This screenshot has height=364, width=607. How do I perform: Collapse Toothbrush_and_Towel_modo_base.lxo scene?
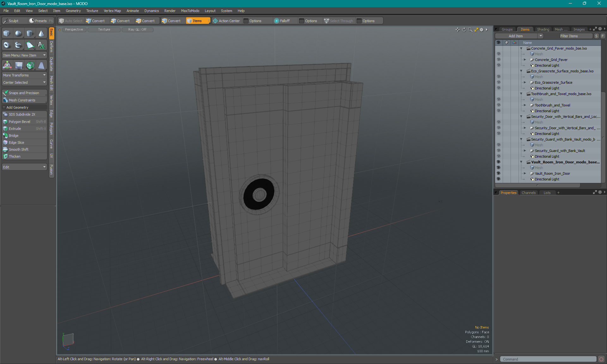pyautogui.click(x=521, y=94)
